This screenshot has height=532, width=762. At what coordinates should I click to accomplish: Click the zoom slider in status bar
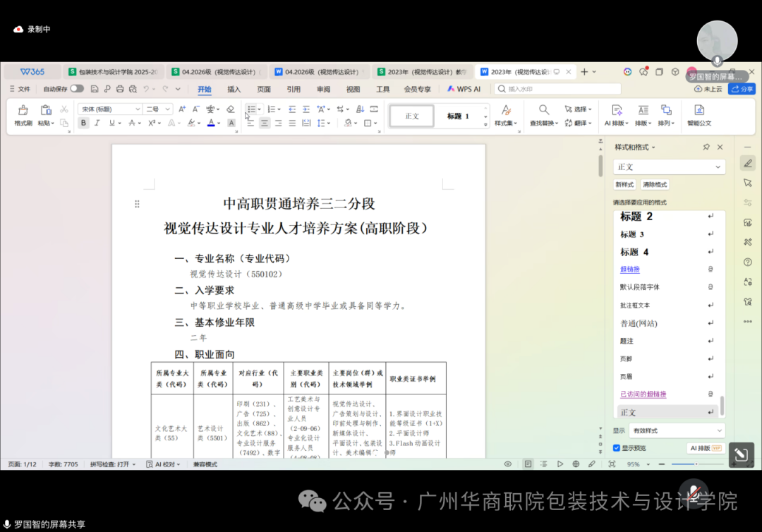tap(696, 464)
